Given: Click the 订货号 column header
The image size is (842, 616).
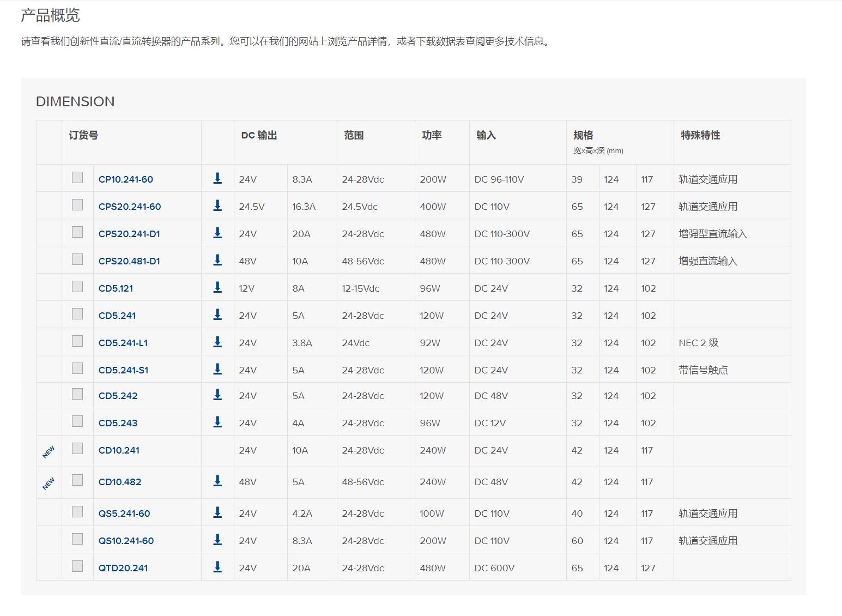Looking at the screenshot, I should tap(83, 135).
